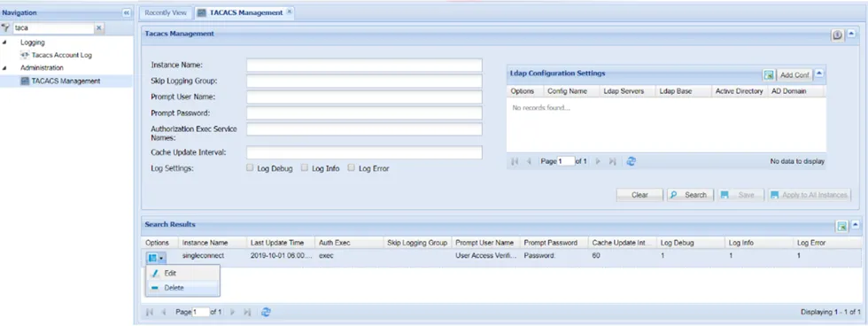Click the options icon for singleconnect row
Image resolution: width=868 pixels, height=326 pixels.
(152, 258)
